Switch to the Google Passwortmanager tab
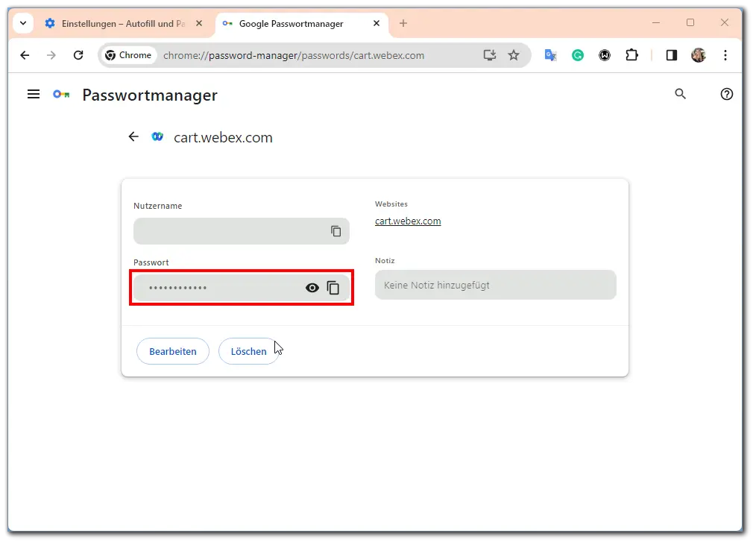This screenshot has height=545, width=756. 291,24
